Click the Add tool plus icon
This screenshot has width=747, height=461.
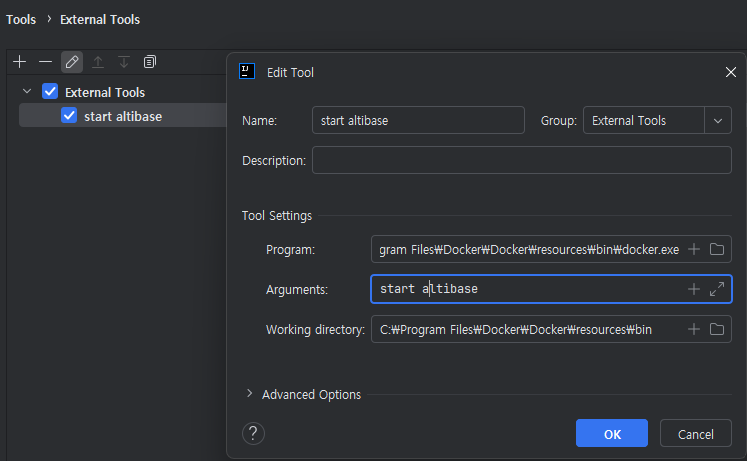coord(19,62)
